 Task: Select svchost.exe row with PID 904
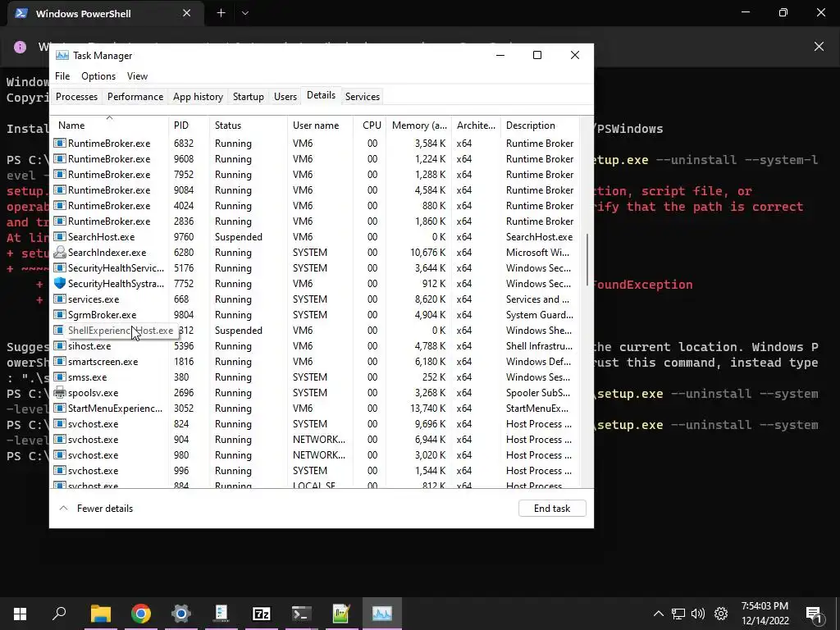(316, 440)
